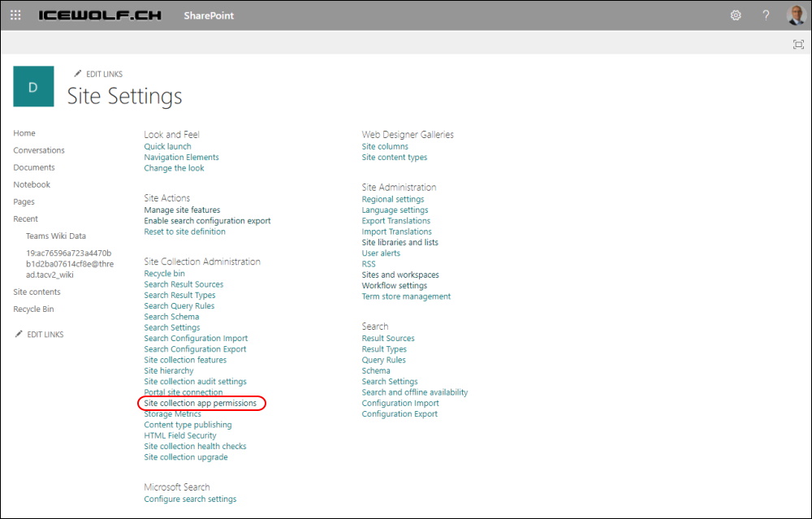Open Import Translations link
Image resolution: width=812 pixels, height=519 pixels.
pyautogui.click(x=397, y=231)
